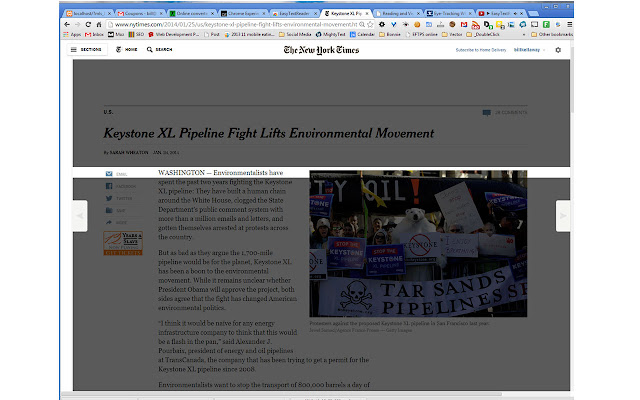This screenshot has height=400, width=640.
Task: Open the Post bookmark
Action: (212, 35)
